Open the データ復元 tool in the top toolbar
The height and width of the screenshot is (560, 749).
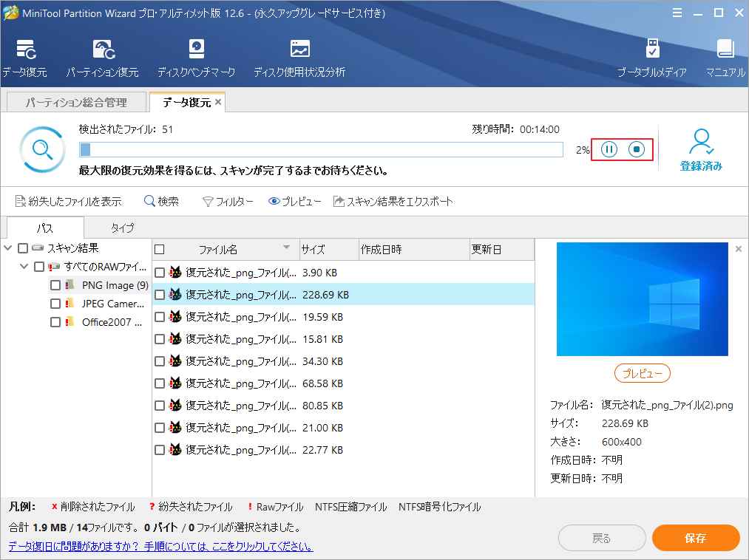[25, 58]
